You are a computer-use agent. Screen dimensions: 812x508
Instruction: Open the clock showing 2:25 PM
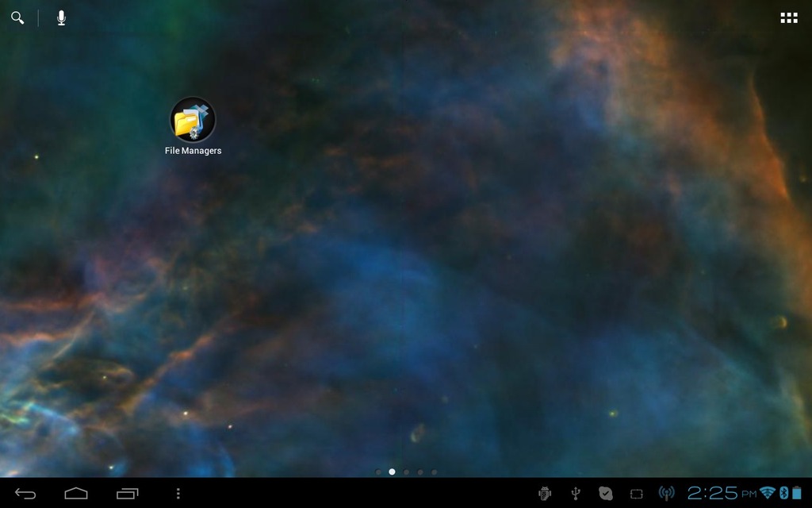[x=722, y=493]
